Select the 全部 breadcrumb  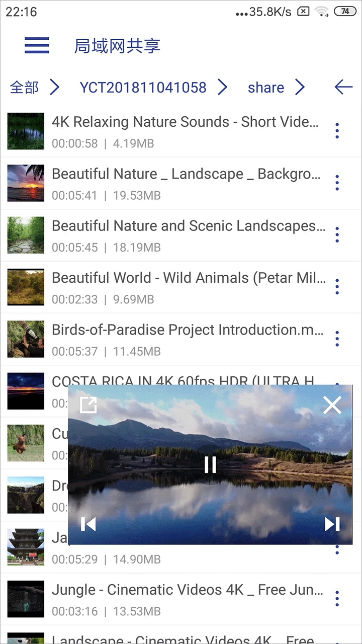pyautogui.click(x=24, y=88)
